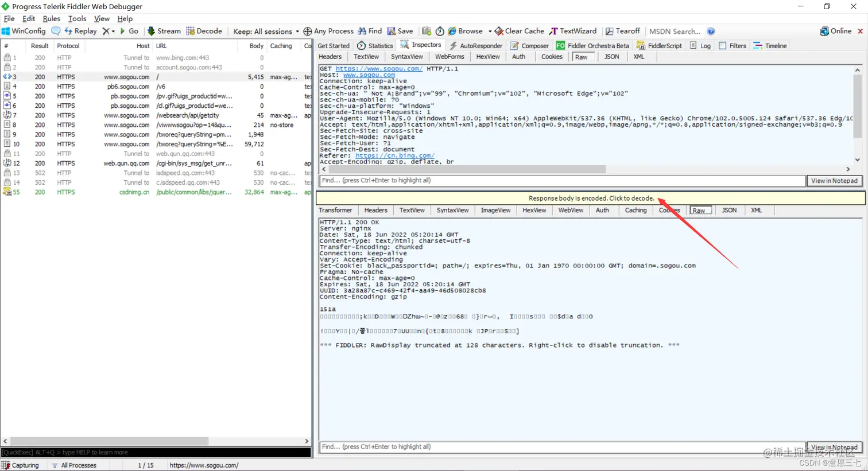Click session list scroll-right arrow
Image resolution: width=868 pixels, height=471 pixels.
(307, 441)
